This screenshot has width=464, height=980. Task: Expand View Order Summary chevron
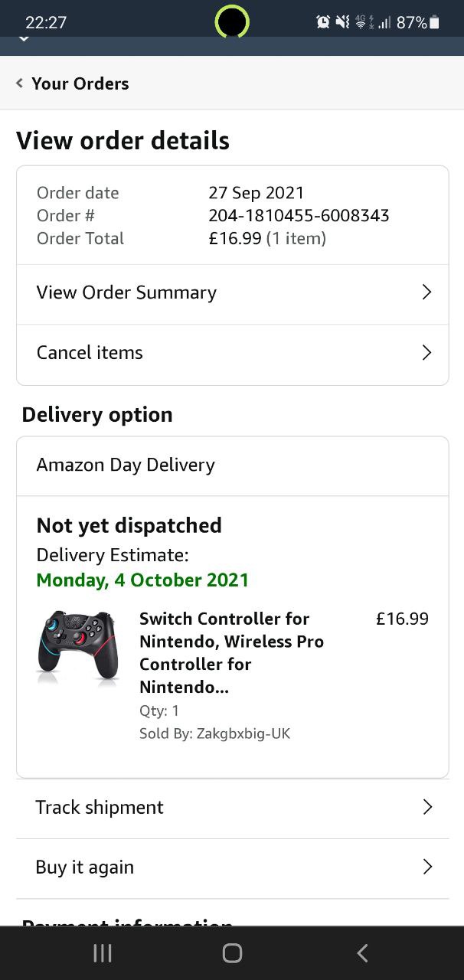(427, 292)
